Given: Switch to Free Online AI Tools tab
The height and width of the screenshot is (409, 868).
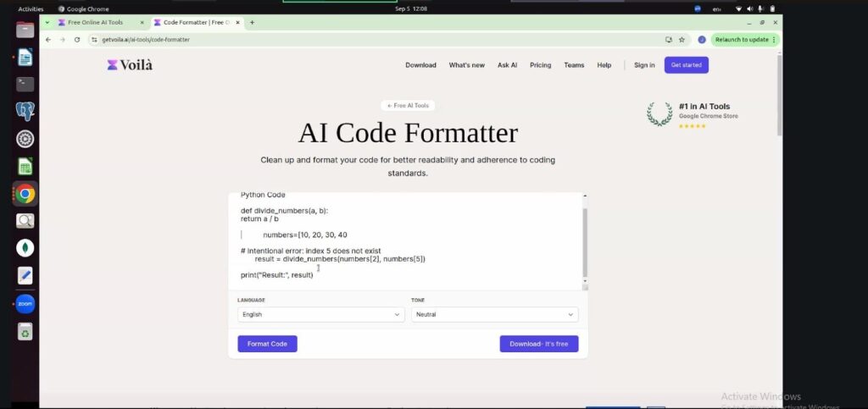Looking at the screenshot, I should 95,23.
